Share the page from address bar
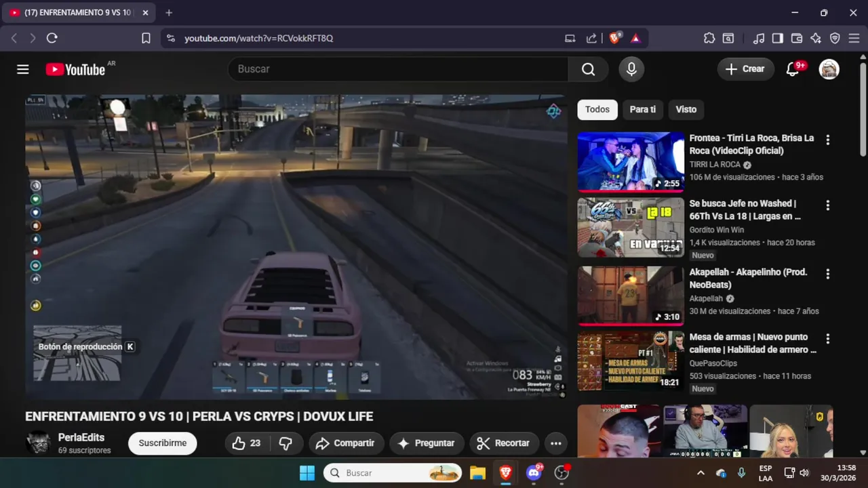 (x=591, y=38)
